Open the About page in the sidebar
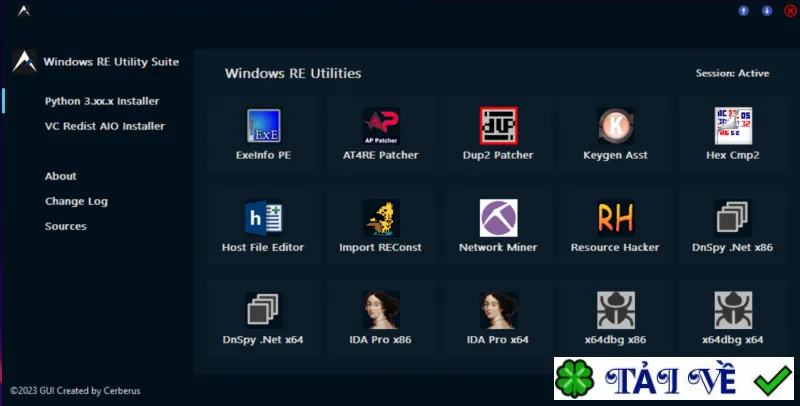Viewport: 800px width, 406px height. tap(61, 176)
